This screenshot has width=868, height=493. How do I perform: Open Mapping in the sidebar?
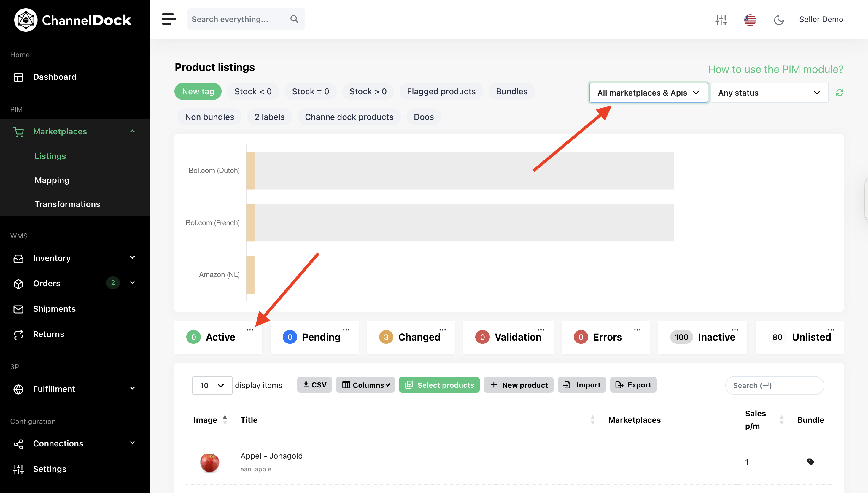click(52, 180)
